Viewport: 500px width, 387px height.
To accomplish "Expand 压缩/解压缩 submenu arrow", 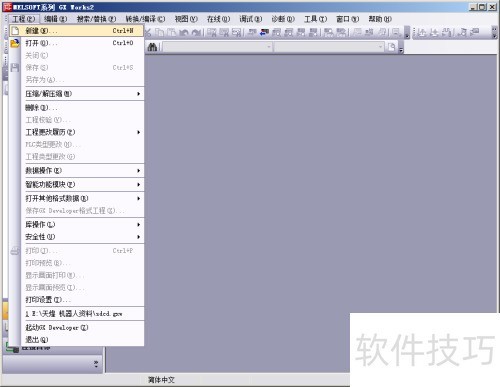I will click(x=138, y=94).
